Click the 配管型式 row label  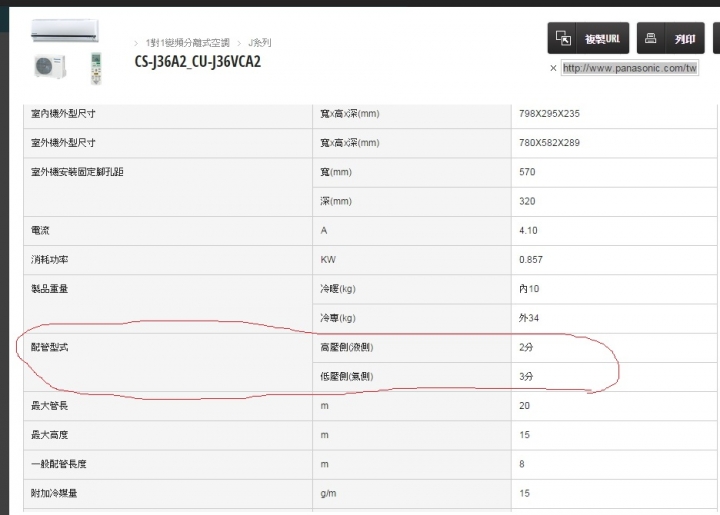[x=49, y=347]
